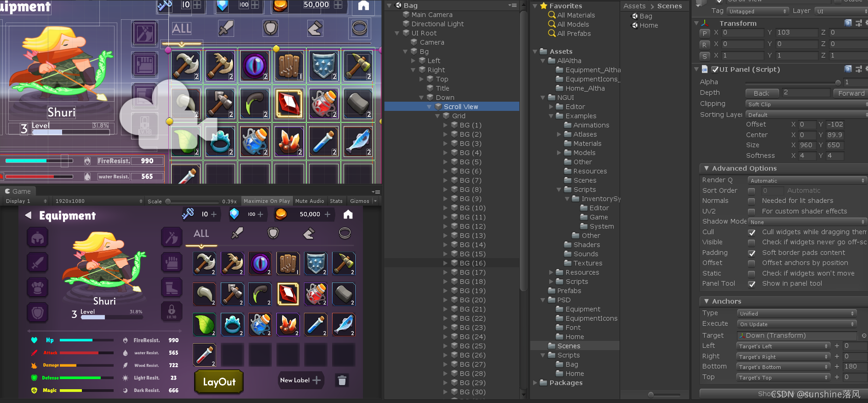This screenshot has width=868, height=403.
Task: Click the Scenes breadcrumb in Project panel
Action: click(x=669, y=6)
